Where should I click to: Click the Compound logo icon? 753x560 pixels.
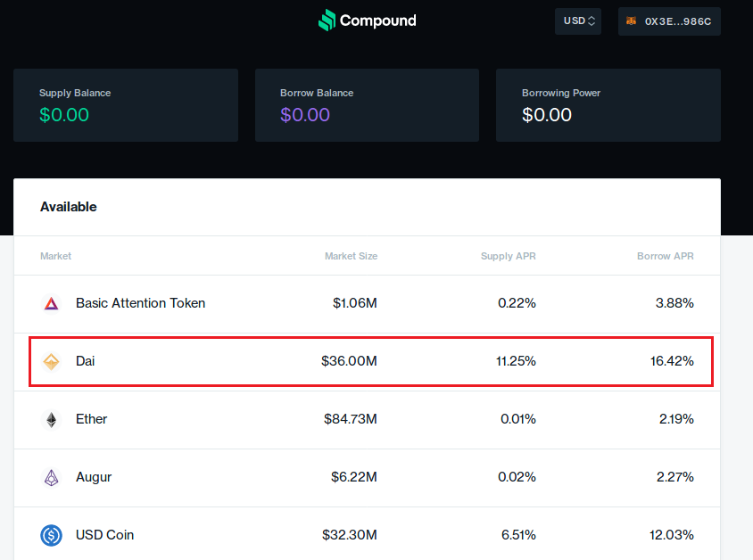(327, 21)
